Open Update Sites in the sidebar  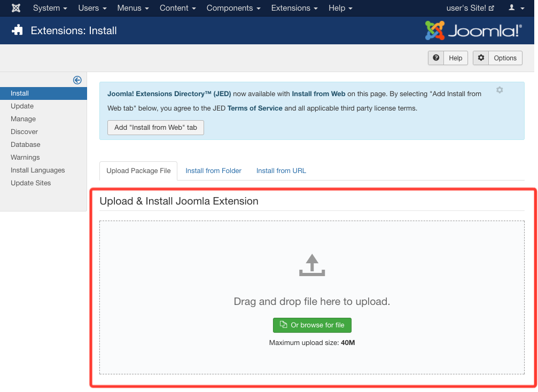tap(30, 183)
